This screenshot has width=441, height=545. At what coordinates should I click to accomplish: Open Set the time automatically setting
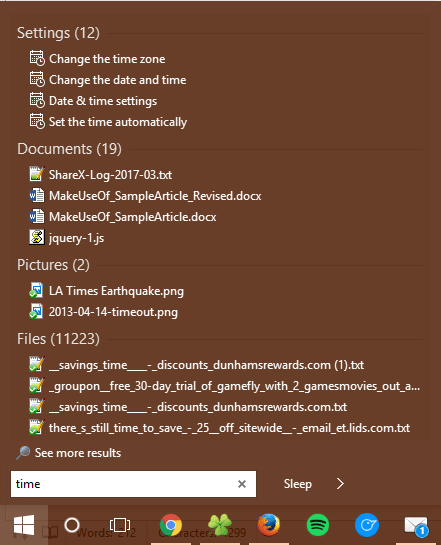(x=118, y=122)
